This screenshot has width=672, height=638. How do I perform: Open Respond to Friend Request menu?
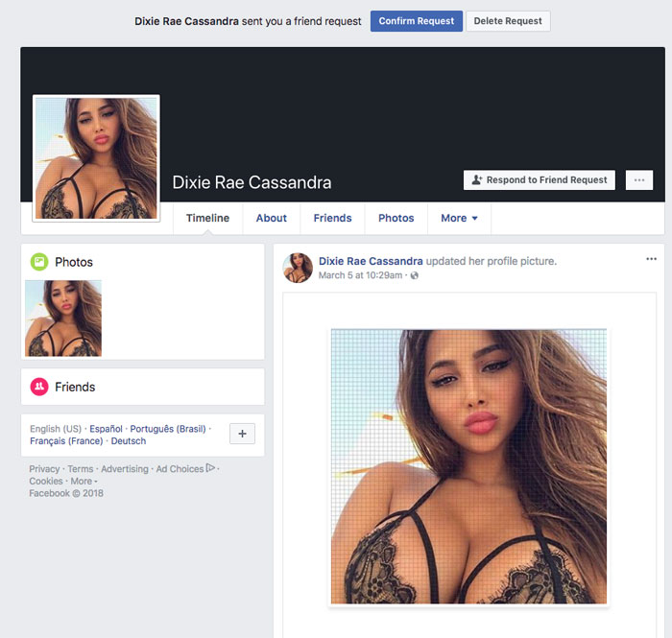pyautogui.click(x=539, y=179)
